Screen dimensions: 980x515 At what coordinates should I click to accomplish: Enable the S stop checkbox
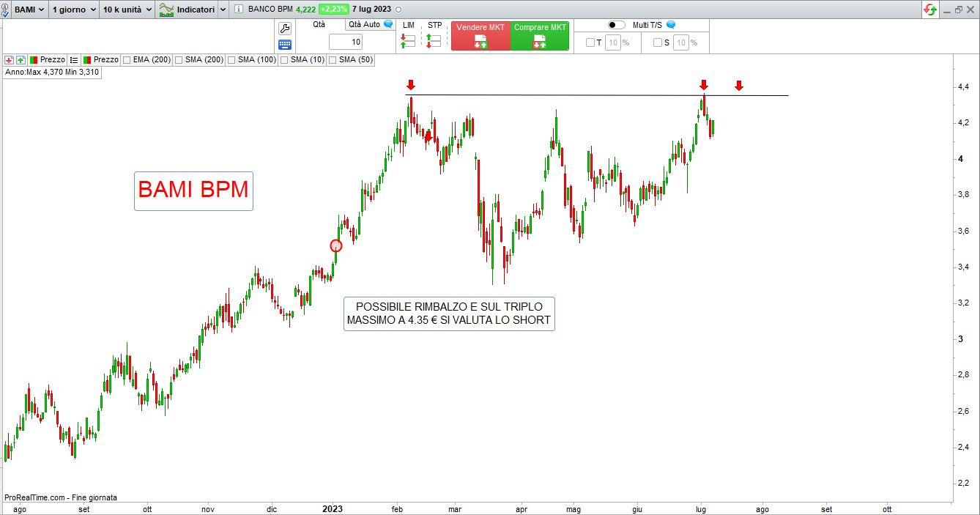pyautogui.click(x=657, y=42)
